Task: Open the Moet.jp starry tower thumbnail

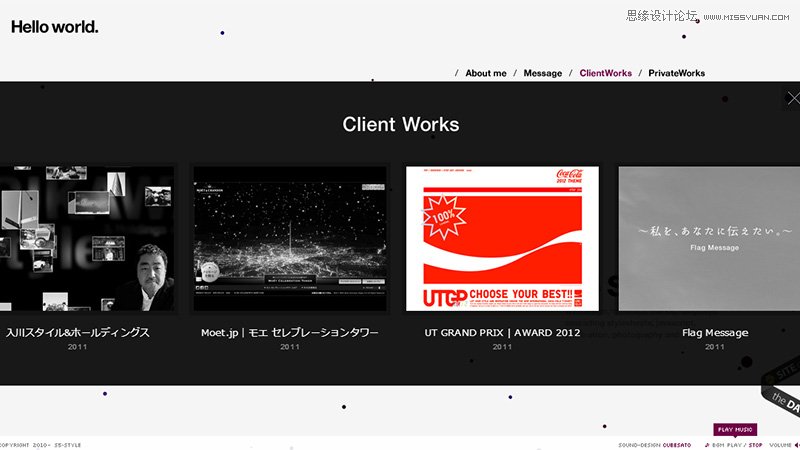Action: coord(290,238)
